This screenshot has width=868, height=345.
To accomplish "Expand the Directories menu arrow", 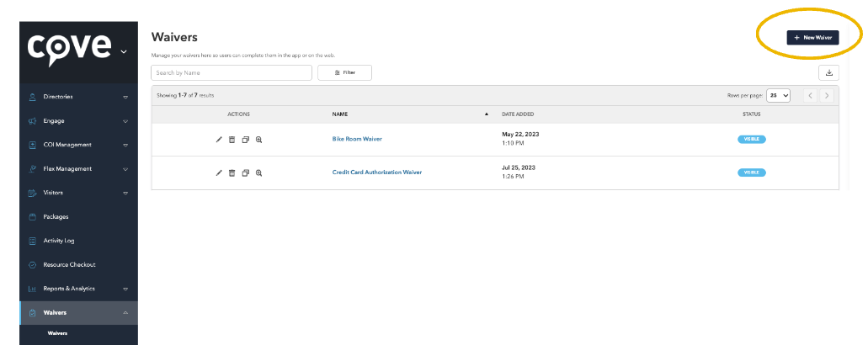I will 125,98.
